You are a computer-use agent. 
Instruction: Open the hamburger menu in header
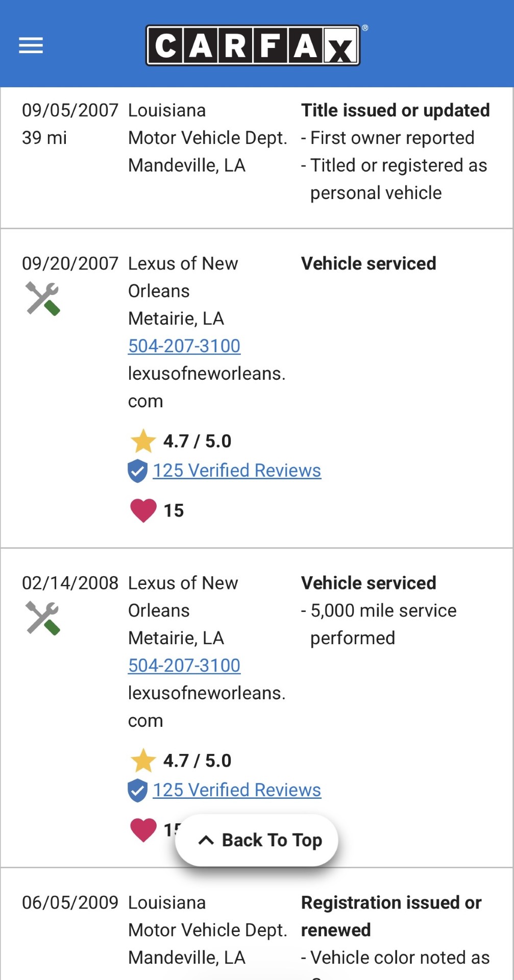[x=31, y=46]
